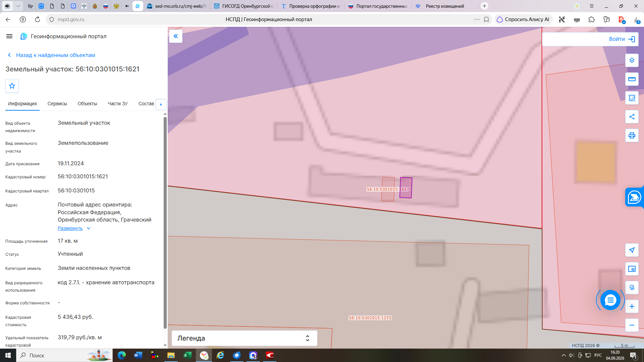Viewport: 644px width, 362px height.
Task: Zoom out with the minus button
Action: pyautogui.click(x=632, y=325)
